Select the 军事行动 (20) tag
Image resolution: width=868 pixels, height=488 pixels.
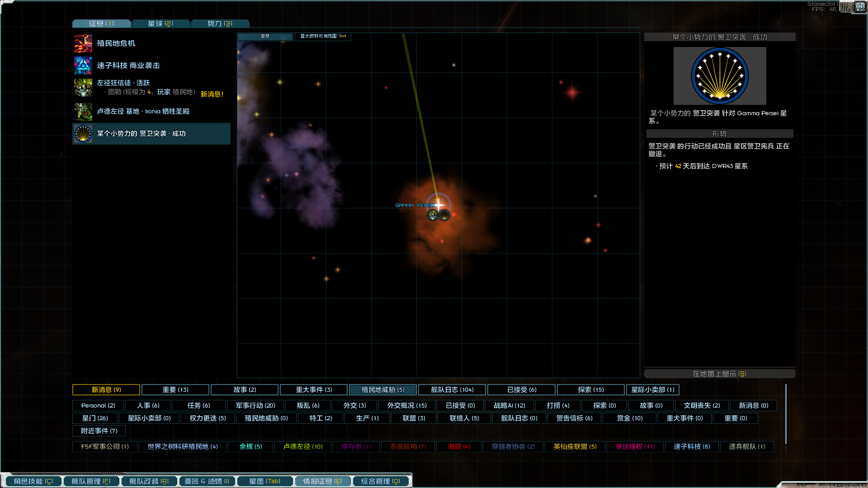tap(255, 405)
